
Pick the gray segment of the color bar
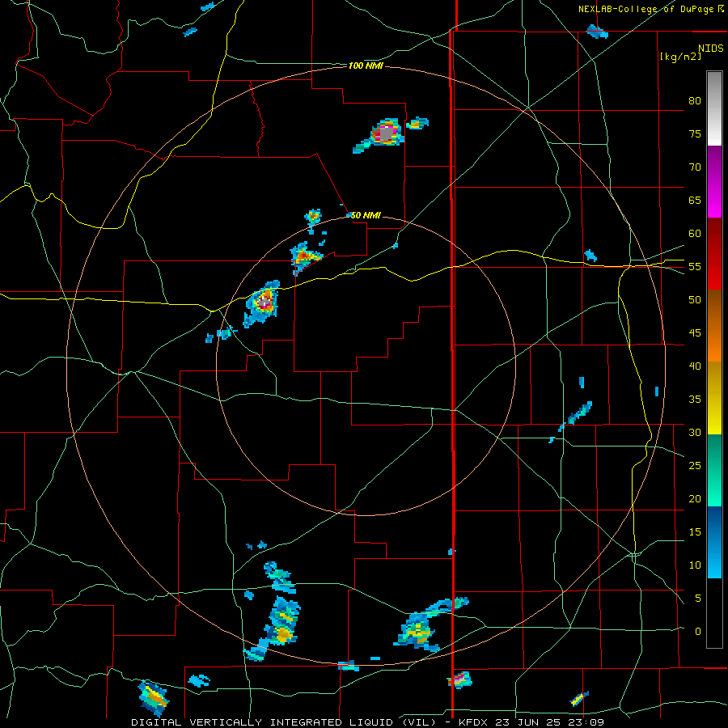714,91
